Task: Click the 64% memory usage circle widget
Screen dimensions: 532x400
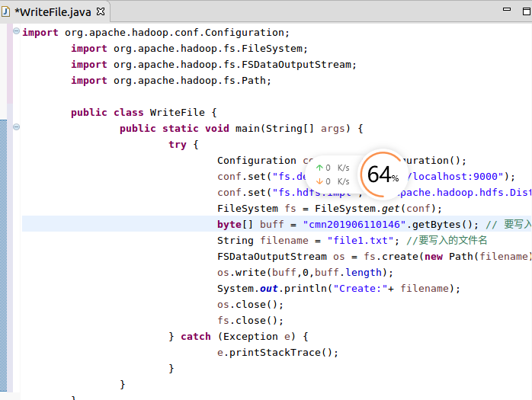Action: pyautogui.click(x=383, y=174)
